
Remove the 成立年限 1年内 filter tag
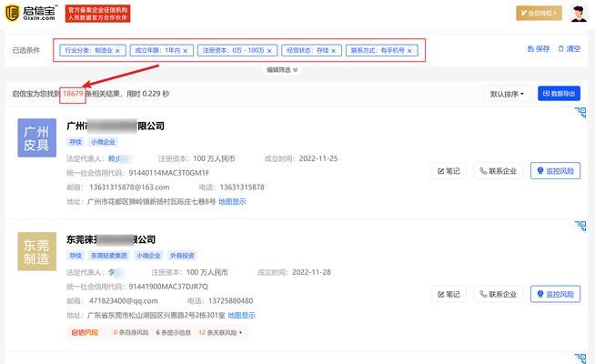pos(186,50)
